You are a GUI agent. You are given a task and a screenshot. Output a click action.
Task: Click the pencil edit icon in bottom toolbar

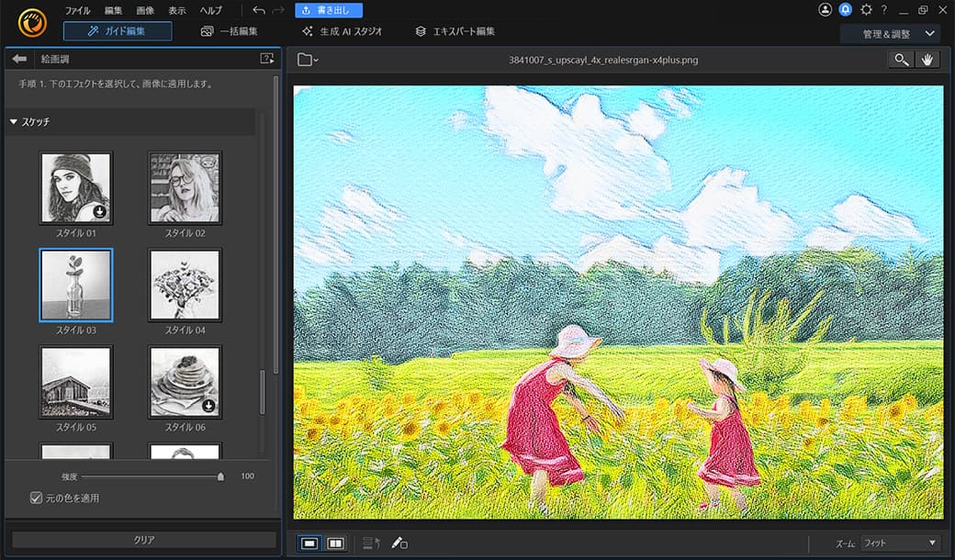399,543
